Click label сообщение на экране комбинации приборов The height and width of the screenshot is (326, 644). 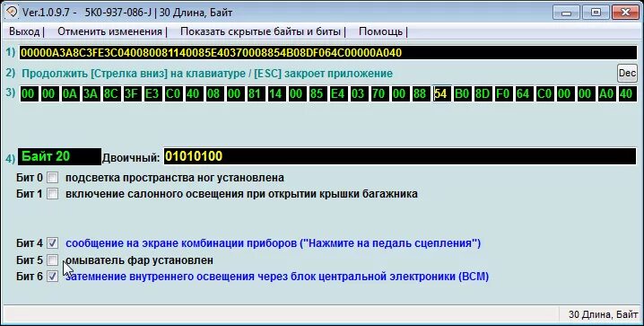click(274, 243)
